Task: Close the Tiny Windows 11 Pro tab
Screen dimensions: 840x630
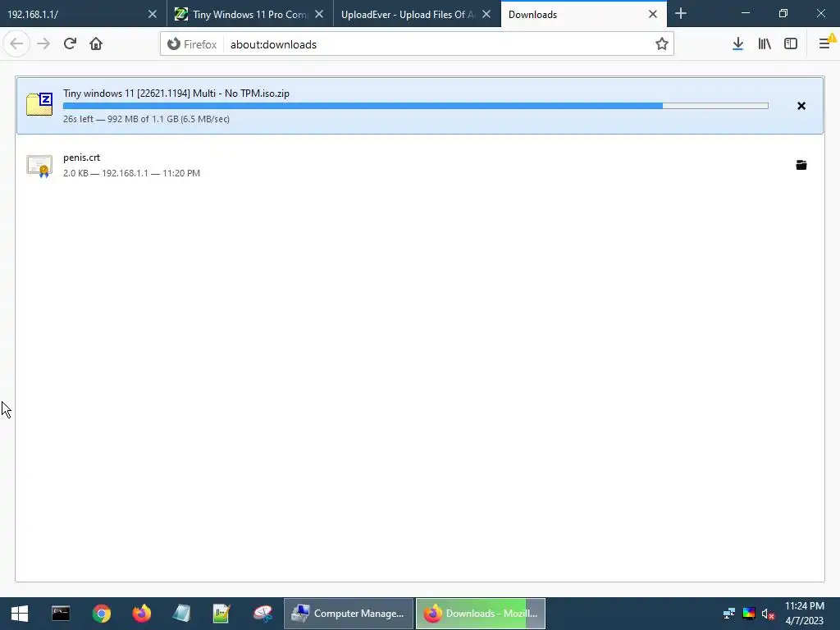Action: click(x=319, y=15)
